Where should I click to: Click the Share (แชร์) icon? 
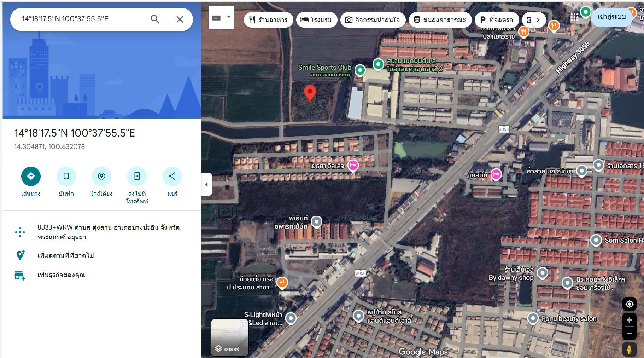pyautogui.click(x=172, y=176)
